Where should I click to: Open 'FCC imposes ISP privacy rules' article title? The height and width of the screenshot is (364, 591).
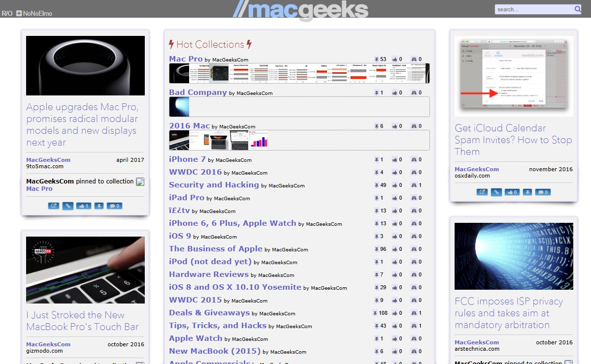[x=509, y=313]
